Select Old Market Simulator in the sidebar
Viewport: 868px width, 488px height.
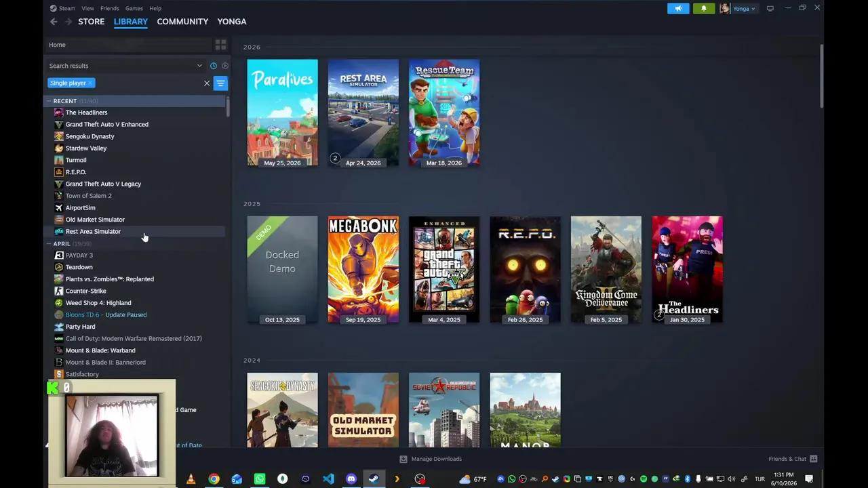(x=95, y=220)
